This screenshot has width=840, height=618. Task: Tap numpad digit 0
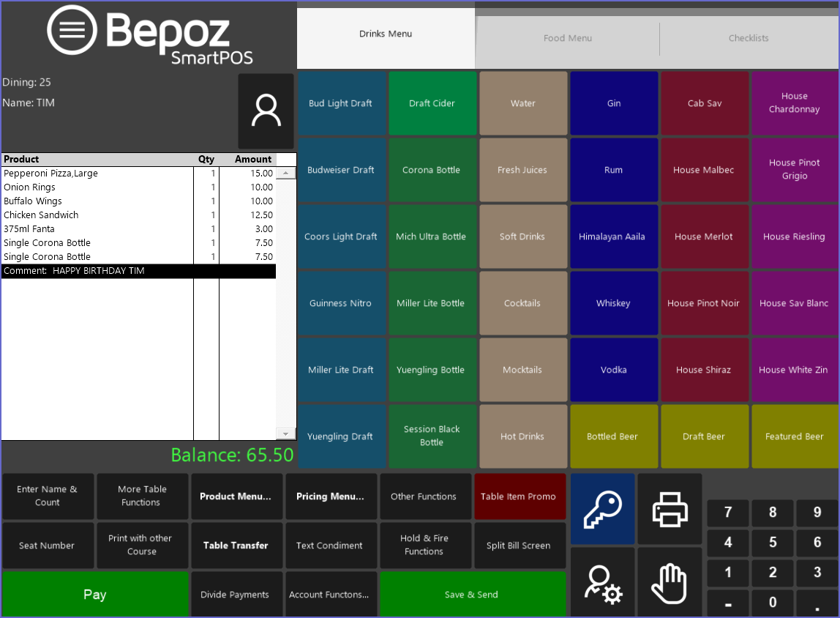(773, 603)
